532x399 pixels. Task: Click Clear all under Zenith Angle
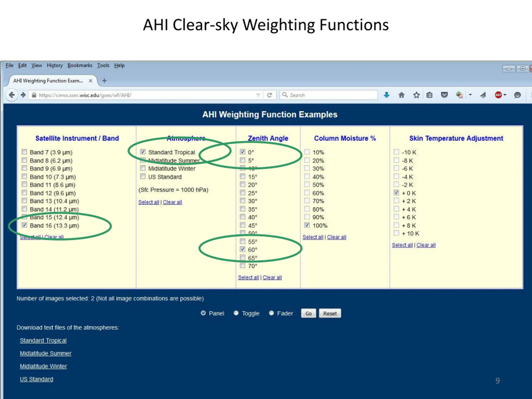[x=272, y=277]
